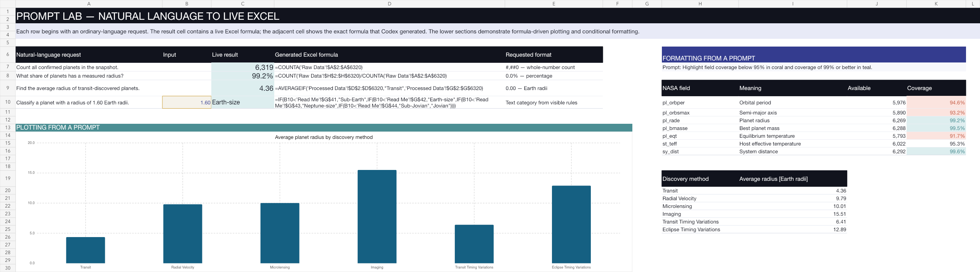Select column H header
The width and height of the screenshot is (980, 272).
coord(700,4)
